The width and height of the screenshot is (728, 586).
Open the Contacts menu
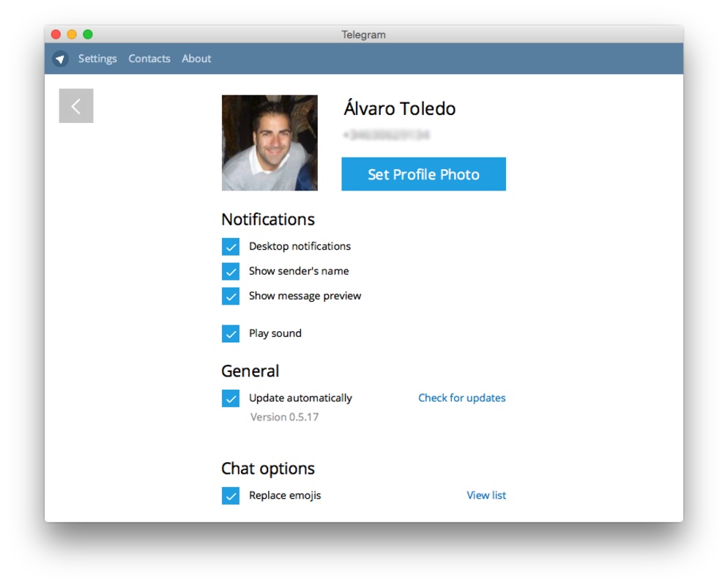click(149, 59)
